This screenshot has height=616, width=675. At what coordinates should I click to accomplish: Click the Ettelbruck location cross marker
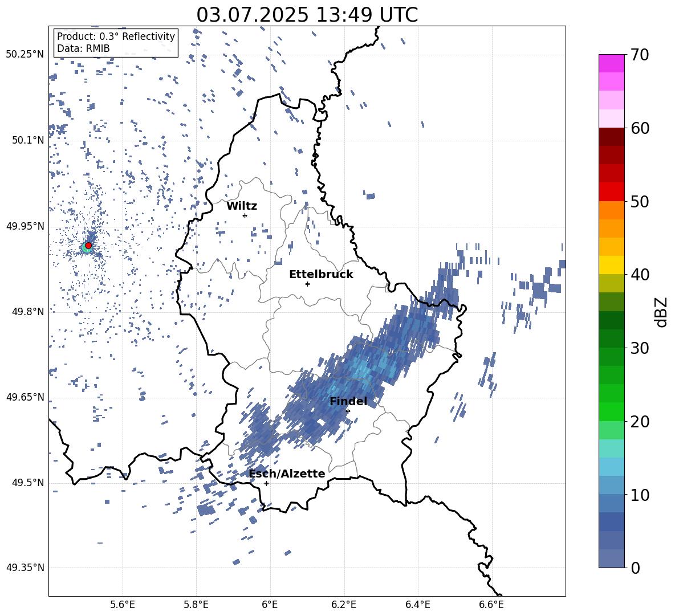(x=307, y=284)
